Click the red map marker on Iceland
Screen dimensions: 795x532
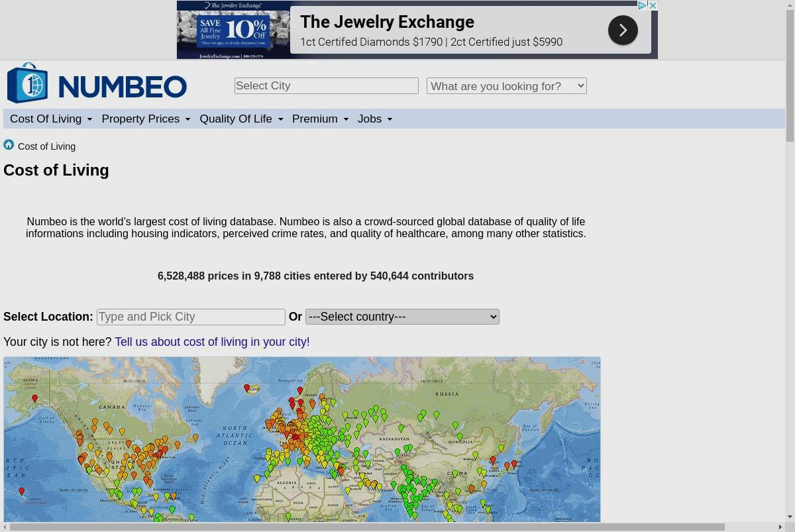point(246,388)
